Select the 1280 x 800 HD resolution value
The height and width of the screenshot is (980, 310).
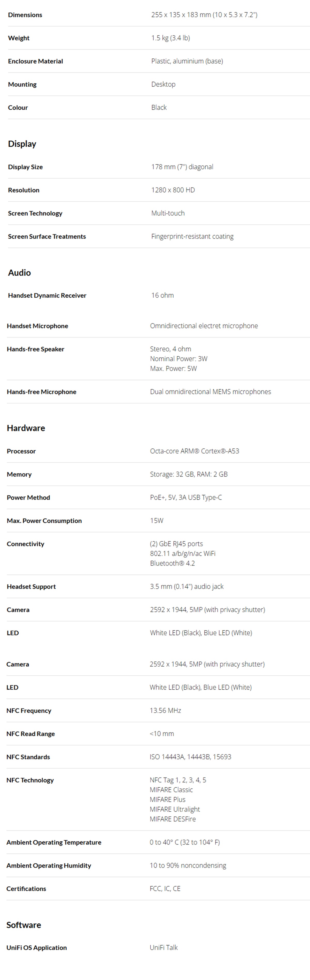pyautogui.click(x=173, y=190)
